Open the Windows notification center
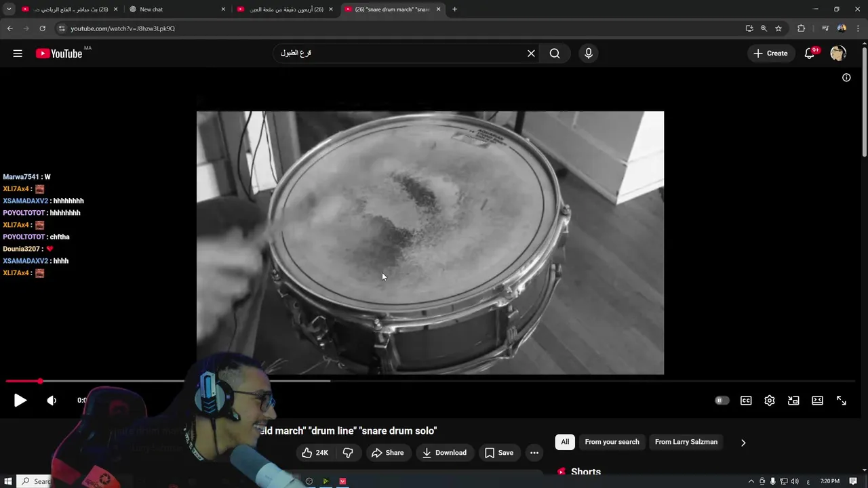Viewport: 868px width, 488px height. [853, 481]
